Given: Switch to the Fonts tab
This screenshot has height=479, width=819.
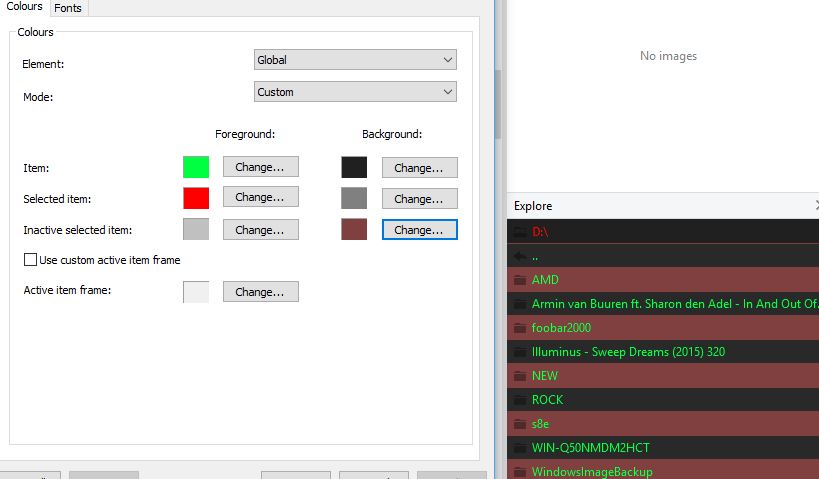Looking at the screenshot, I should coord(68,8).
